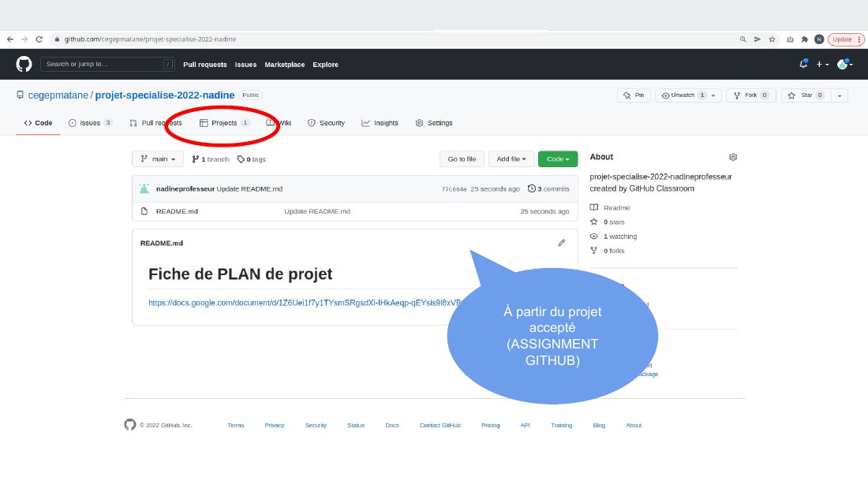The height and width of the screenshot is (488, 868).
Task: Open Explore in the header
Action: tap(325, 65)
